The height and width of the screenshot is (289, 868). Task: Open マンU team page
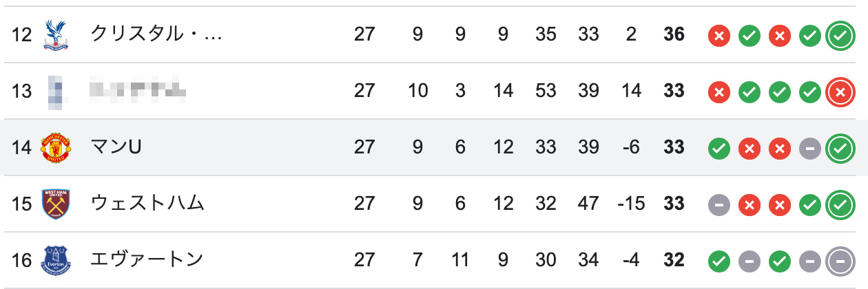click(x=116, y=147)
